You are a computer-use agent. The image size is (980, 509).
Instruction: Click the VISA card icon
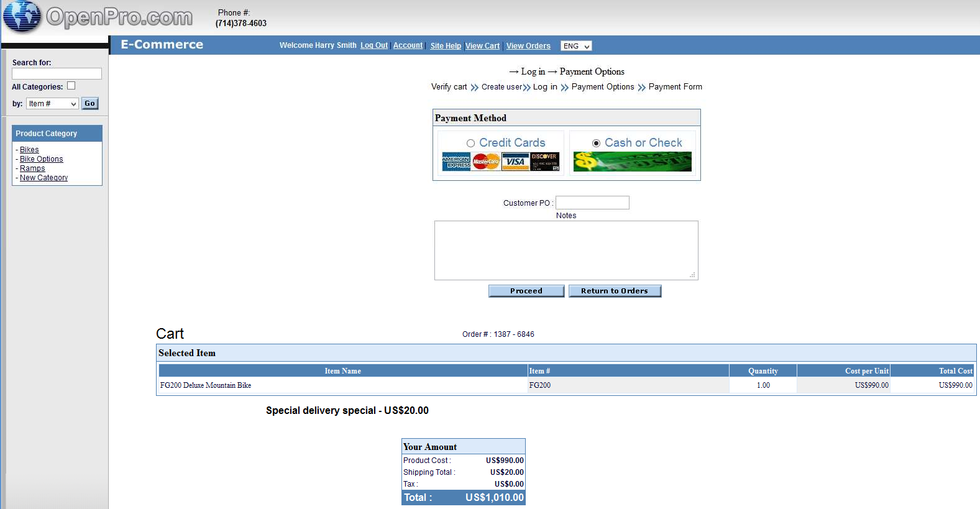515,162
